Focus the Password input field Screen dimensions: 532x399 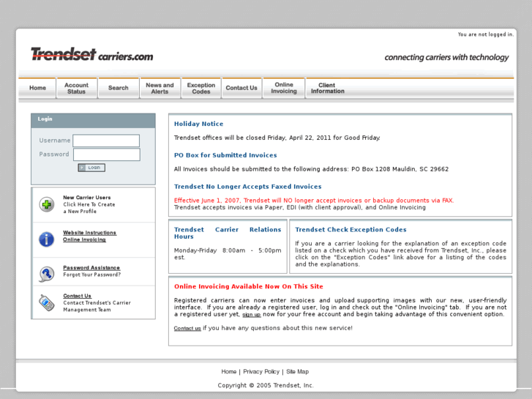coord(107,154)
